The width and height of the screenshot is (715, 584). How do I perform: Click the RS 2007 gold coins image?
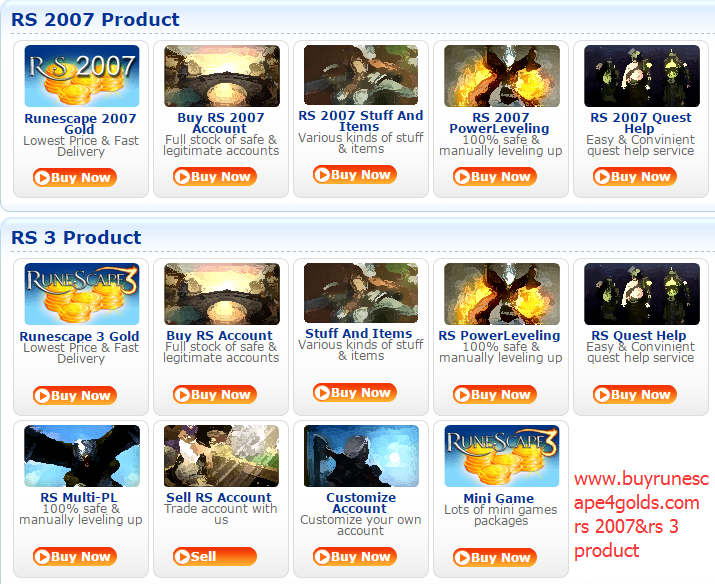tap(82, 76)
